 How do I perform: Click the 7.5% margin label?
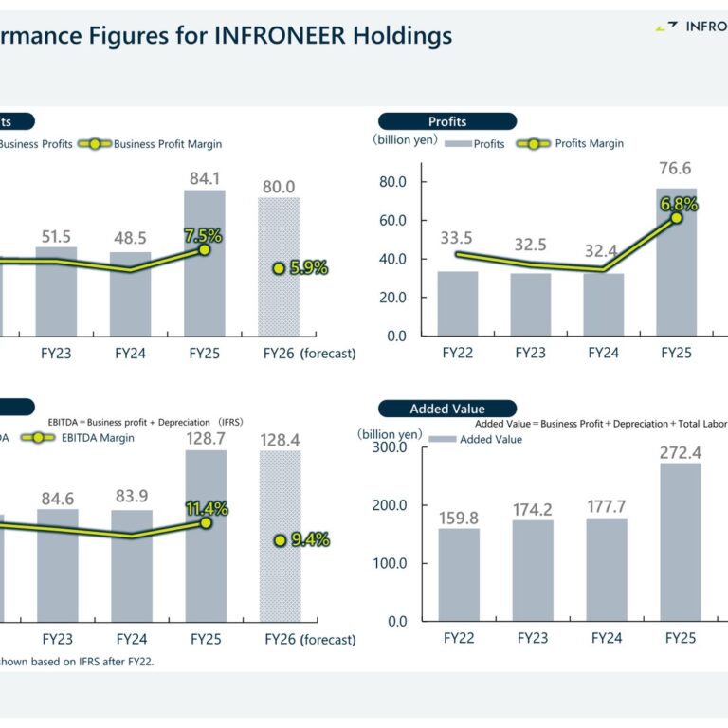[x=204, y=236]
